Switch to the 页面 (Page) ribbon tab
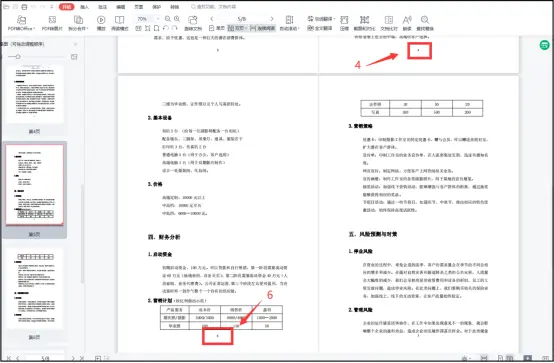554x363 pixels. pyautogui.click(x=138, y=7)
